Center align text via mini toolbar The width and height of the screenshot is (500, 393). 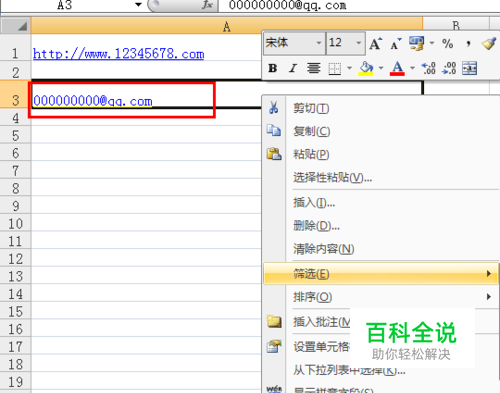[x=314, y=68]
